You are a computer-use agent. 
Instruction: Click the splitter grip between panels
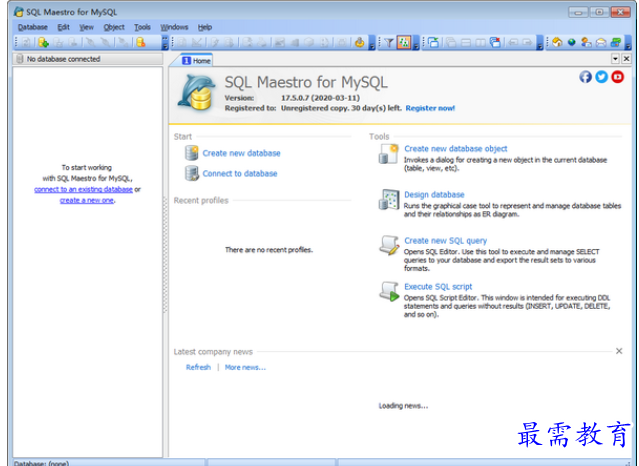(x=165, y=255)
